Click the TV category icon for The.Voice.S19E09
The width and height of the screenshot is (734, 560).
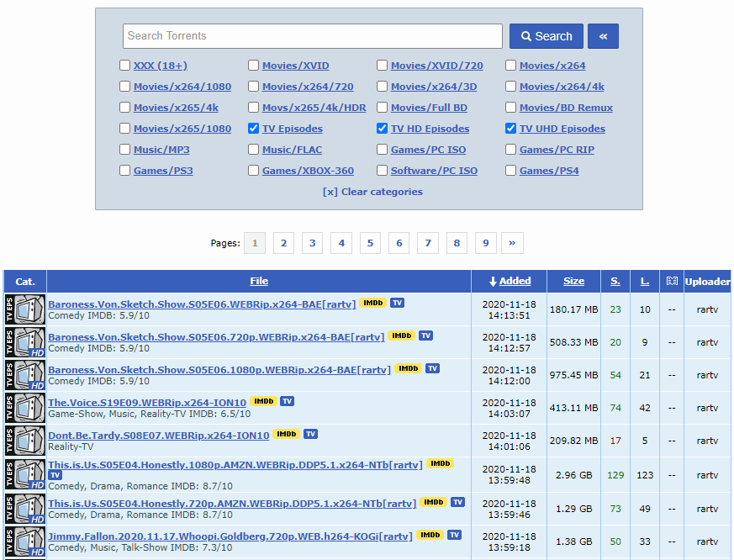click(25, 408)
